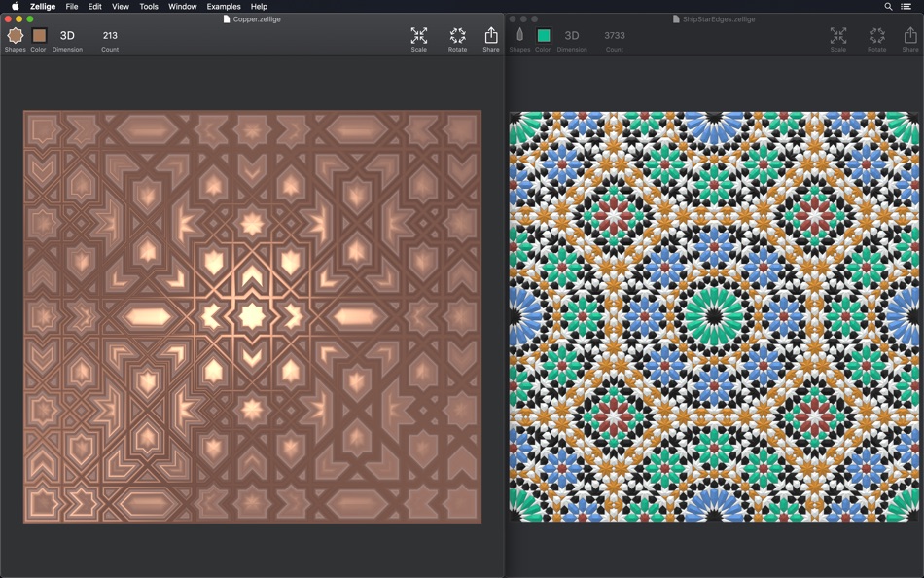Toggle 3D Dimension in ShipStarEdges window
The width and height of the screenshot is (924, 578).
pos(572,36)
